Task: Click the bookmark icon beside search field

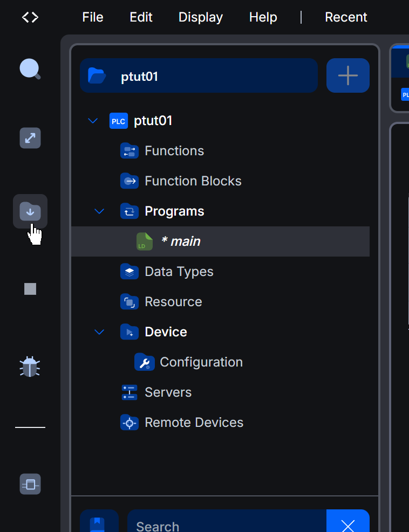Action: tap(99, 523)
